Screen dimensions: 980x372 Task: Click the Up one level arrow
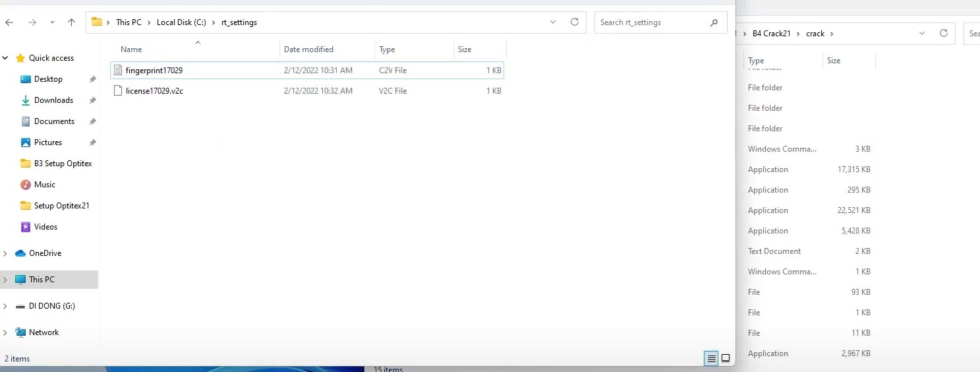click(x=71, y=22)
